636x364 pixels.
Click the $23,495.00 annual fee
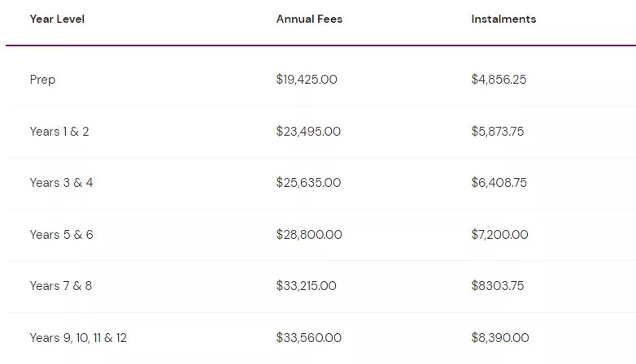[x=308, y=132]
